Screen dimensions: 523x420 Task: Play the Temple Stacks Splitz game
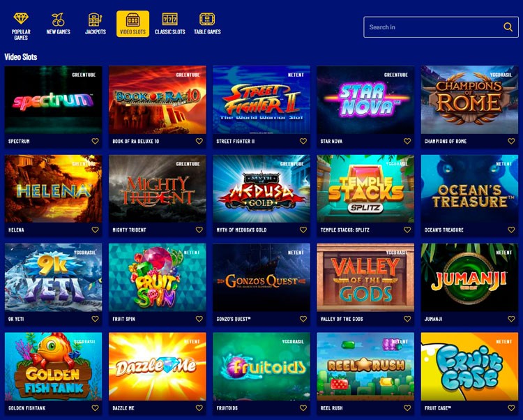pyautogui.click(x=365, y=189)
